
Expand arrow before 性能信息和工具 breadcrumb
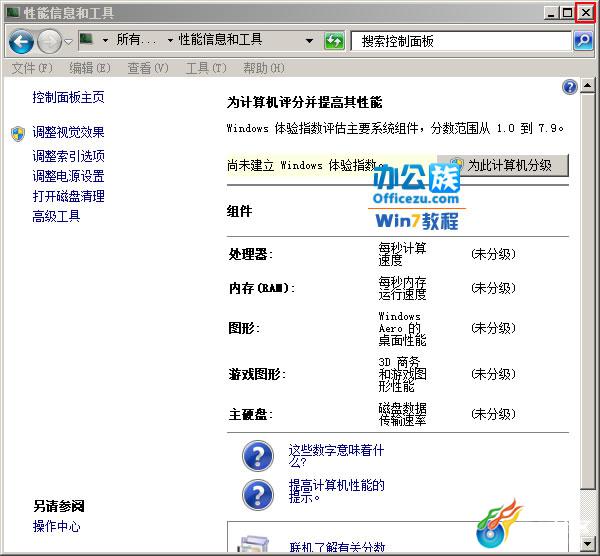point(170,40)
